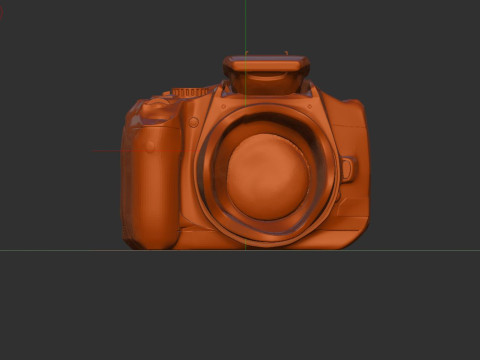Screen dimensions: 480x360
Task: Select the round lens cap on the camera model
Action: 268,177
